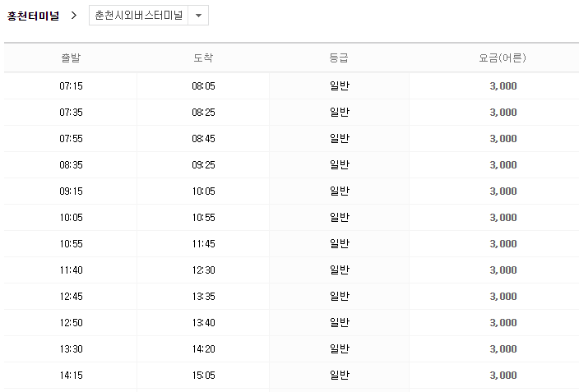The height and width of the screenshot is (392, 579).
Task: Select the 10:55 departure time
Action: [x=71, y=244]
